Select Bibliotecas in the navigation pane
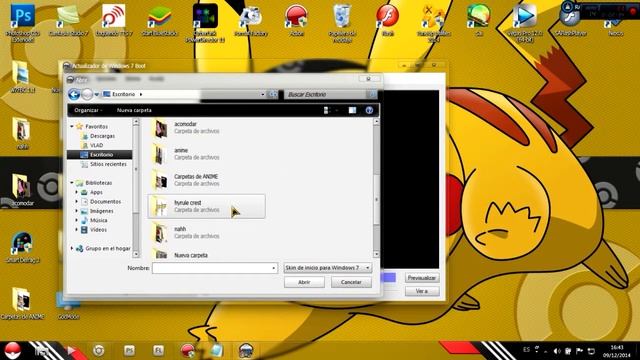 pyautogui.click(x=98, y=183)
